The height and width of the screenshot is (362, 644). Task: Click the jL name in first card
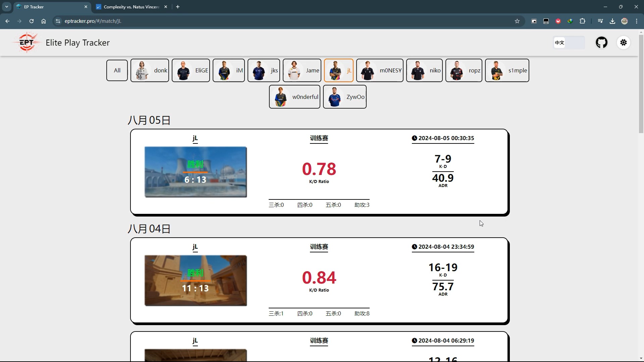(195, 138)
